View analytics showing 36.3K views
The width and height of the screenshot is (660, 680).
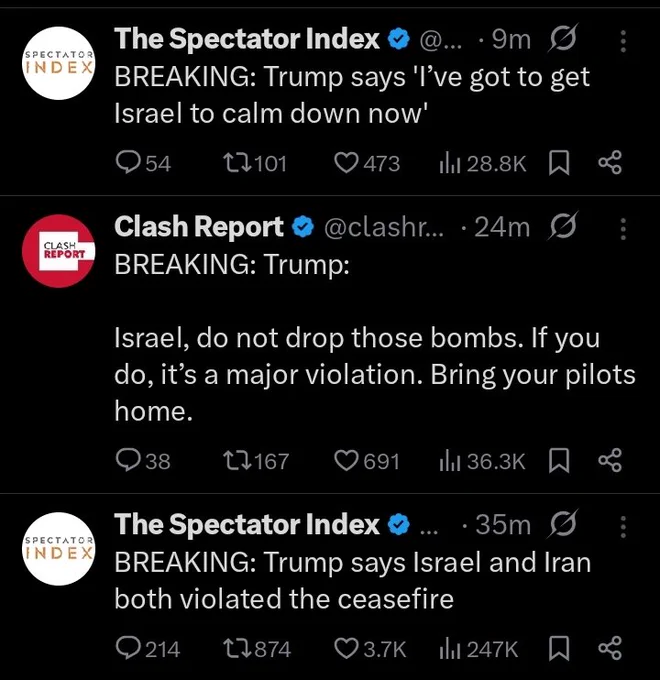482,461
